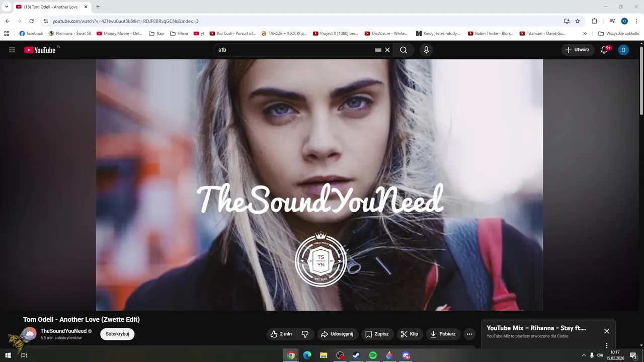The image size is (644, 362).
Task: Open the Mandy Moore bookmark
Action: (x=120, y=34)
